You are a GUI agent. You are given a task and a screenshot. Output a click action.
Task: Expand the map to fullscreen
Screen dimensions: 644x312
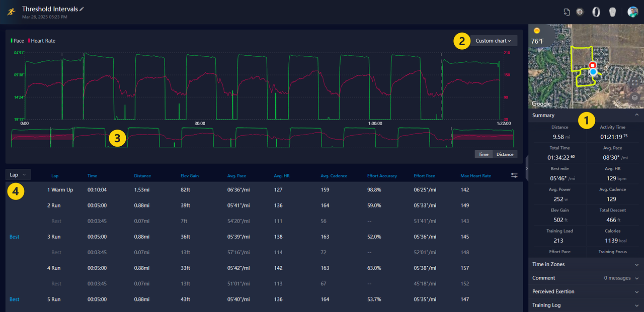[x=635, y=82]
